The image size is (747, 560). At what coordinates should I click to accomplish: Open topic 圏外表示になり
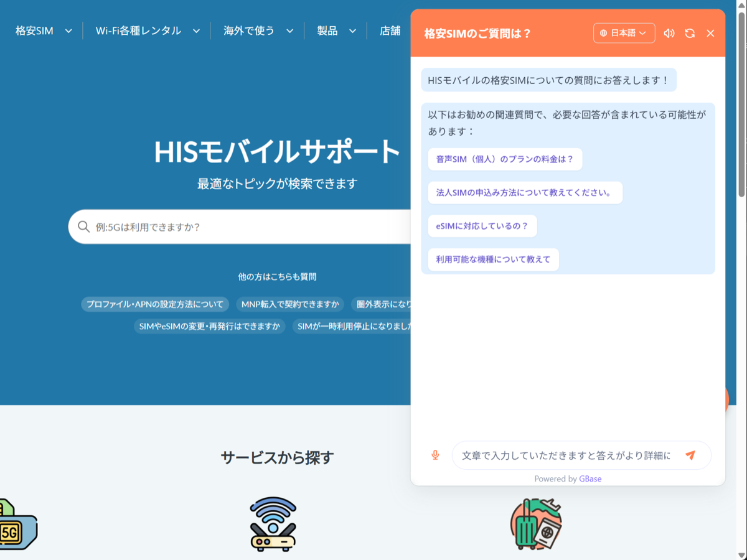point(381,304)
